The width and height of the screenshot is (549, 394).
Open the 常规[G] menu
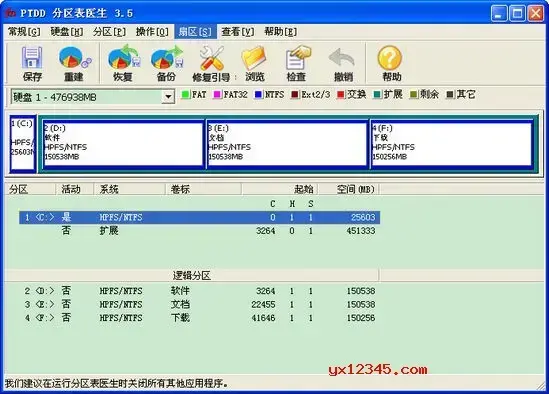24,32
